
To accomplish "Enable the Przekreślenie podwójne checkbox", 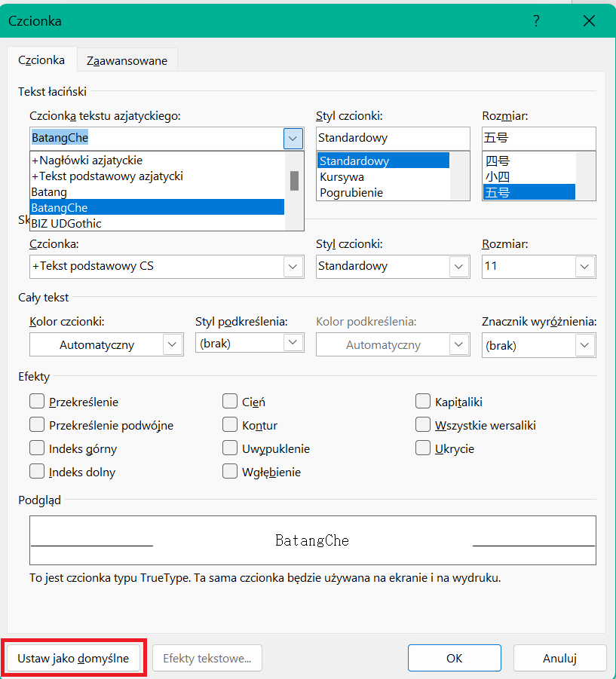I will pos(37,425).
